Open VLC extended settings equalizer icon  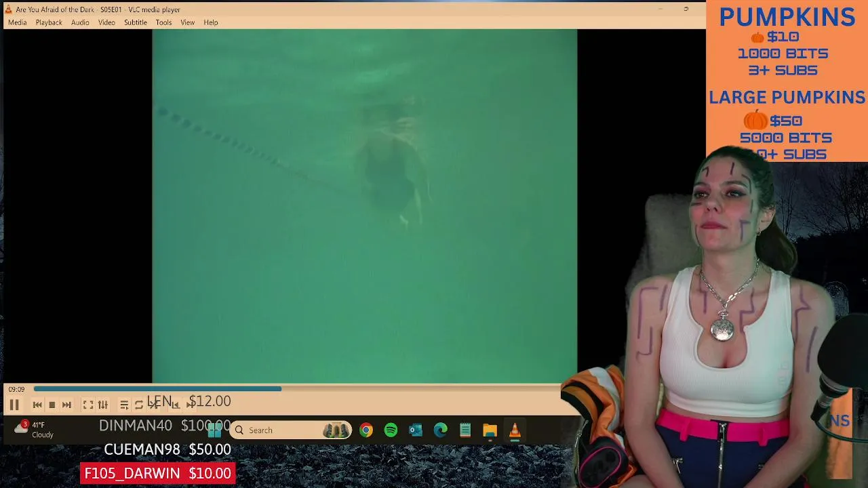[103, 405]
